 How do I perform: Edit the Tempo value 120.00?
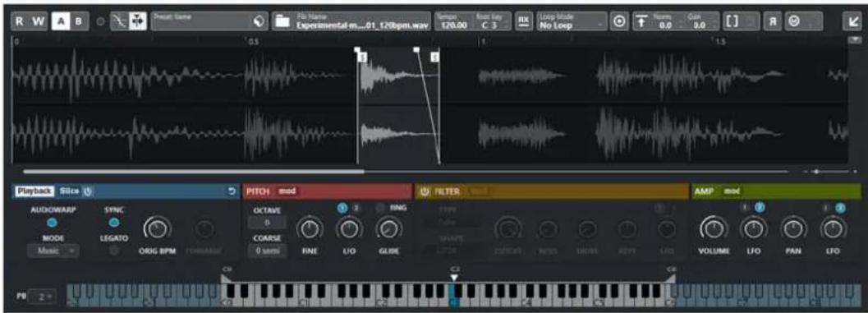(x=453, y=25)
